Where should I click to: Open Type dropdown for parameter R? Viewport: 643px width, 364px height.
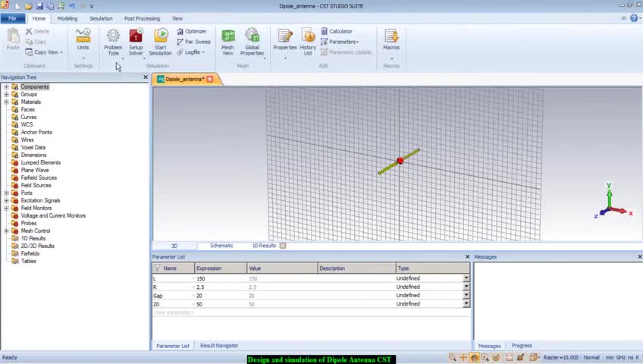(466, 287)
